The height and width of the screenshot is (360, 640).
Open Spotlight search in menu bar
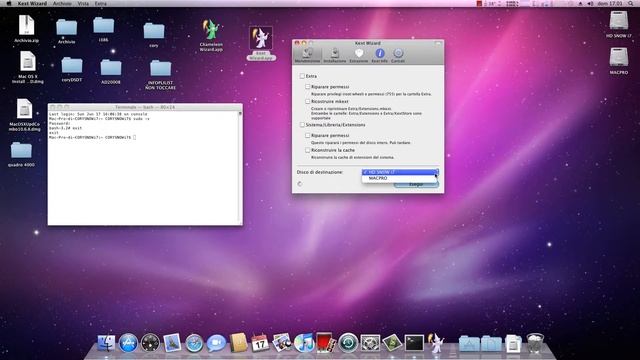[x=631, y=3]
